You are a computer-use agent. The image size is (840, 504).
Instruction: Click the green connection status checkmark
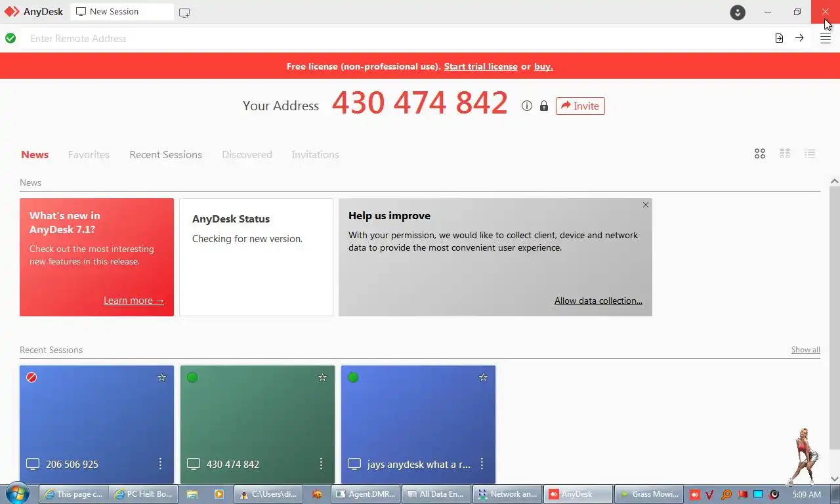10,38
